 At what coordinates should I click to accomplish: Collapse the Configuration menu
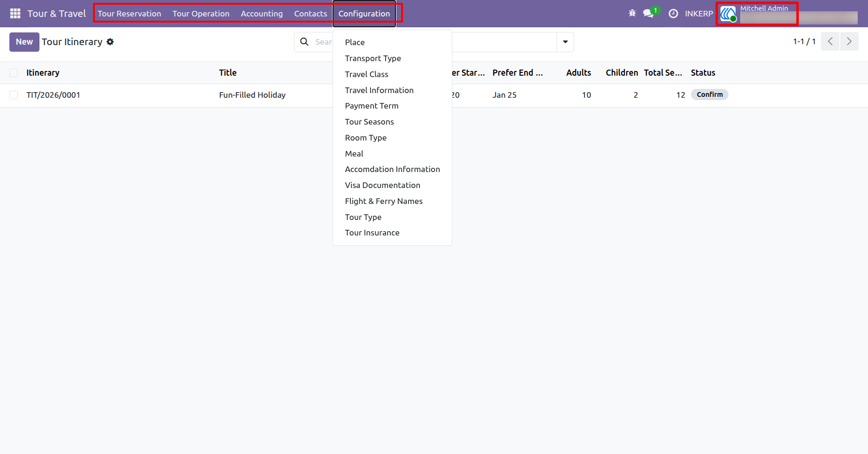[x=364, y=14]
